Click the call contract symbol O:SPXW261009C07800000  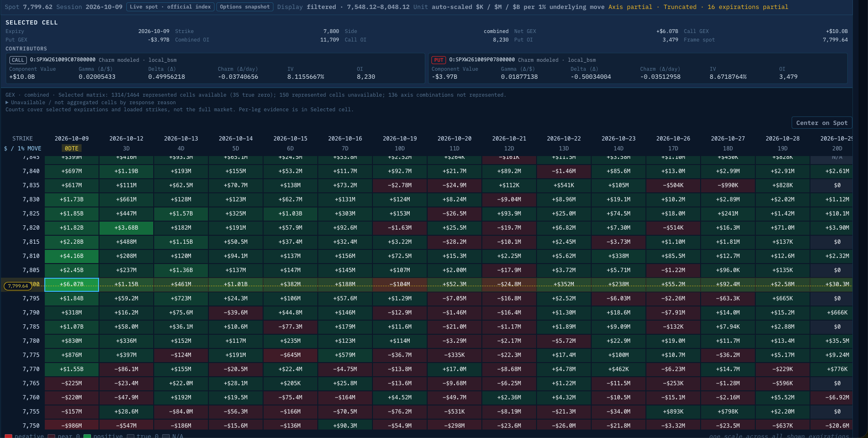(63, 60)
